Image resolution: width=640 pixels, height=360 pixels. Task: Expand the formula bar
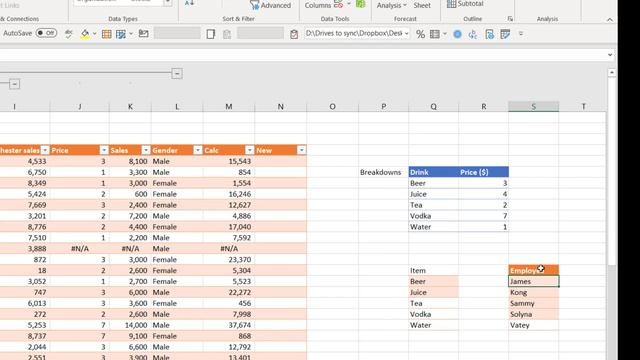coord(610,55)
